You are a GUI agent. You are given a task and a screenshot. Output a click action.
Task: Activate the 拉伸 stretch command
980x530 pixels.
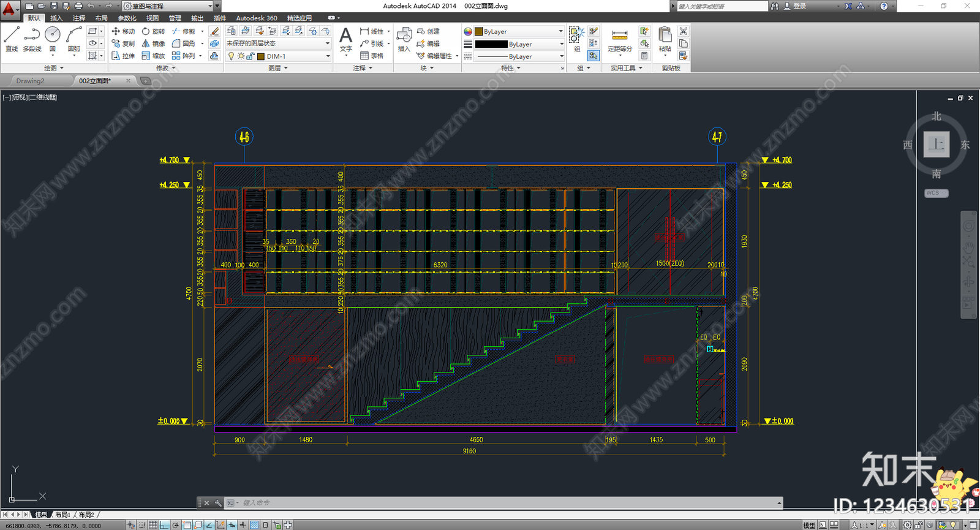click(x=123, y=56)
